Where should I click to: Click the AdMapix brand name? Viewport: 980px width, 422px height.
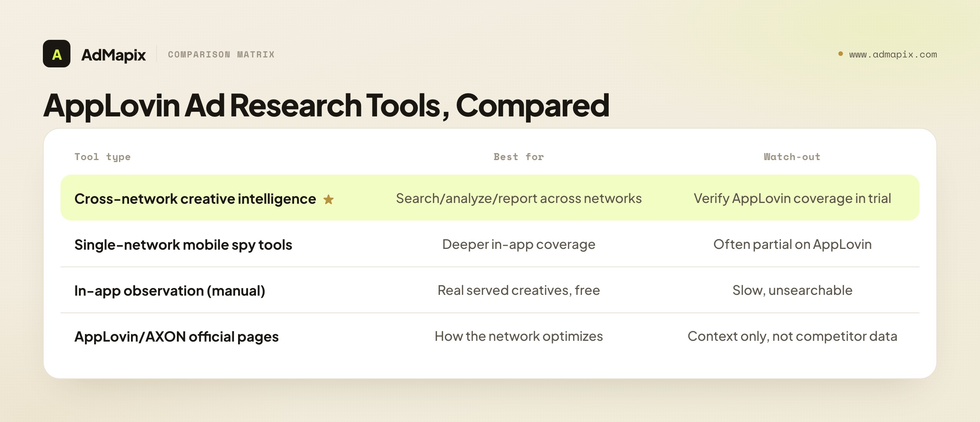click(x=113, y=55)
